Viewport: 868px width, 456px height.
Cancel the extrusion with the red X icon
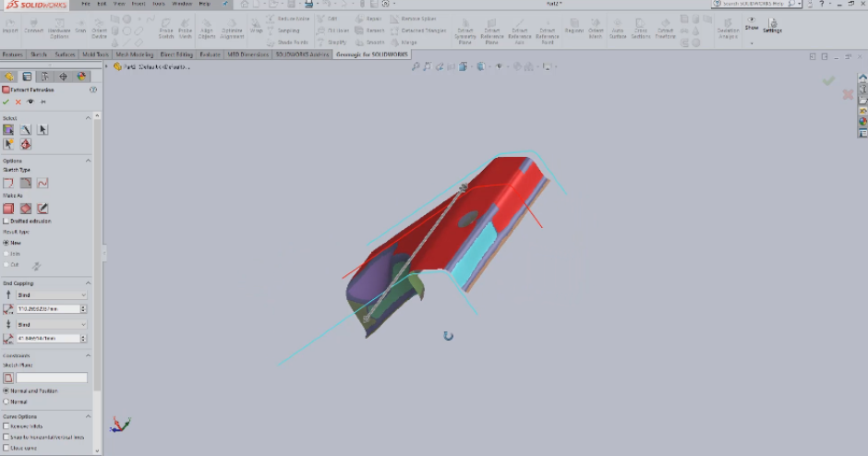click(18, 102)
